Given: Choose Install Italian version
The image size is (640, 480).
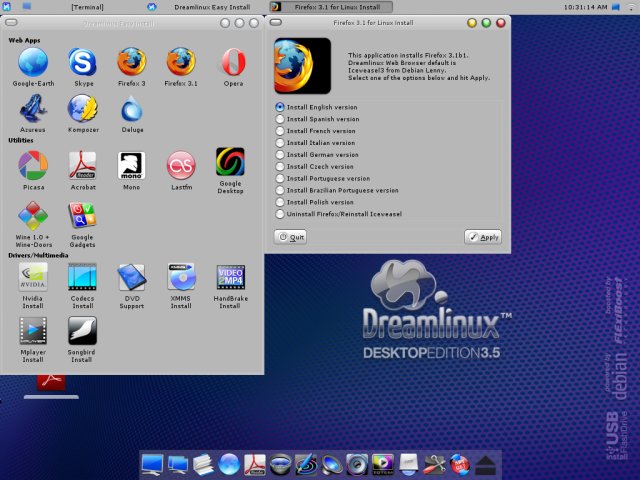Looking at the screenshot, I should [x=315, y=142].
